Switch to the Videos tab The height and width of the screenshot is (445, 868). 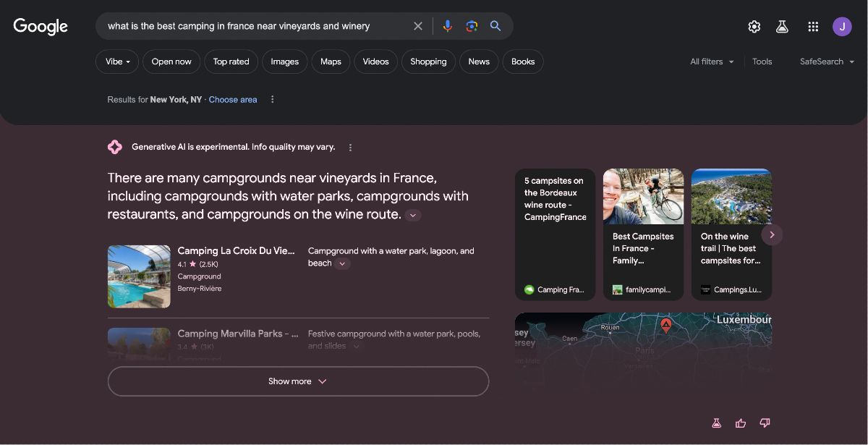pos(375,62)
